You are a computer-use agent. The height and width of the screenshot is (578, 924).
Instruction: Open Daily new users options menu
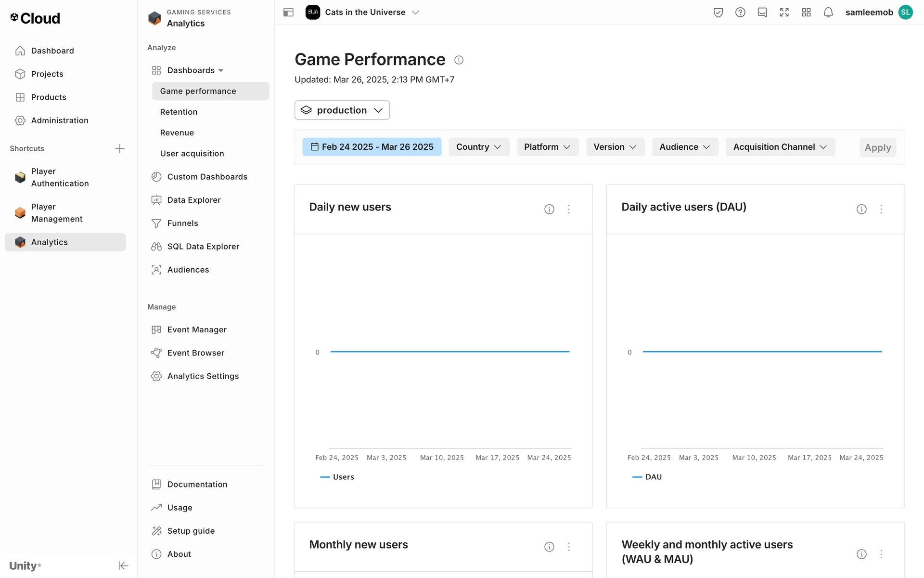pyautogui.click(x=569, y=209)
